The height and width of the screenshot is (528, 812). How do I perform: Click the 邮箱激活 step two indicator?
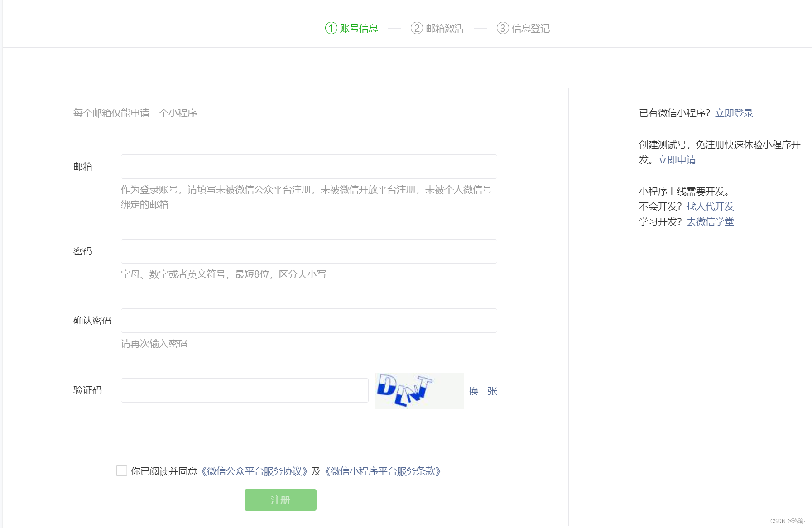click(437, 28)
